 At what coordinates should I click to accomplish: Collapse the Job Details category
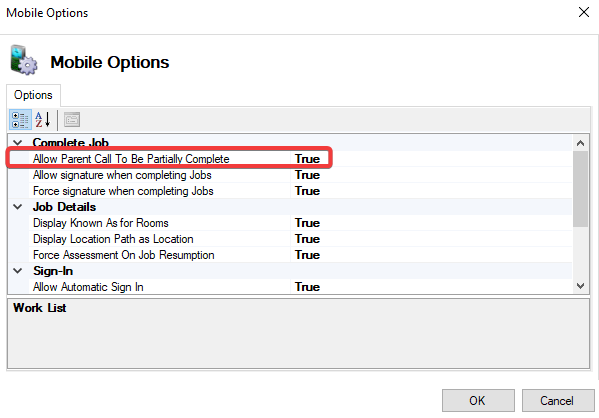(18, 207)
